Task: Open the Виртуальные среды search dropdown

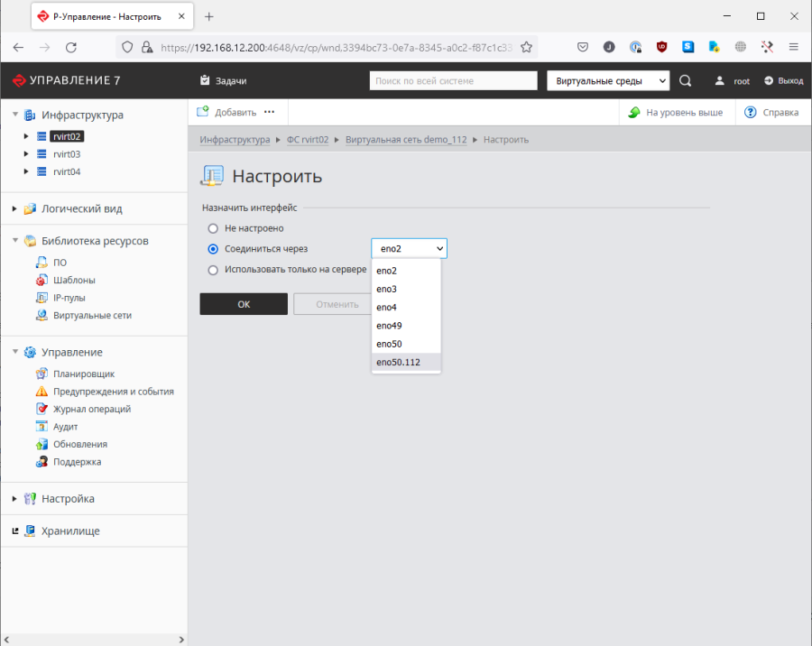Action: click(x=608, y=81)
